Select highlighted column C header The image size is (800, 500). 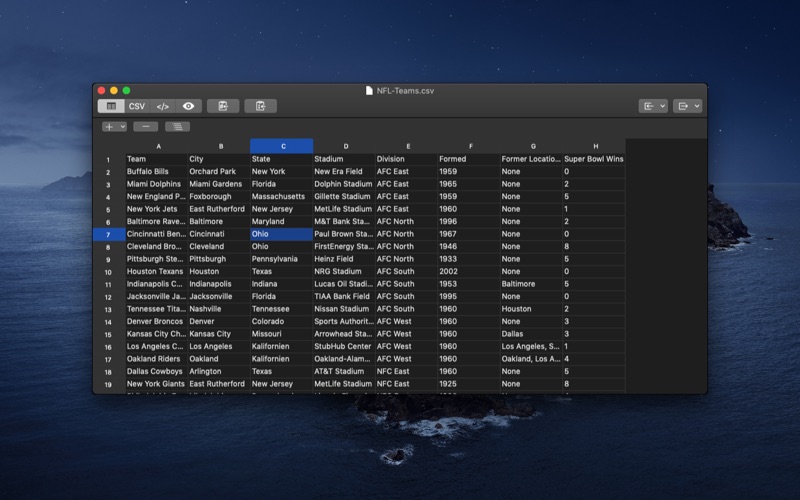282,146
